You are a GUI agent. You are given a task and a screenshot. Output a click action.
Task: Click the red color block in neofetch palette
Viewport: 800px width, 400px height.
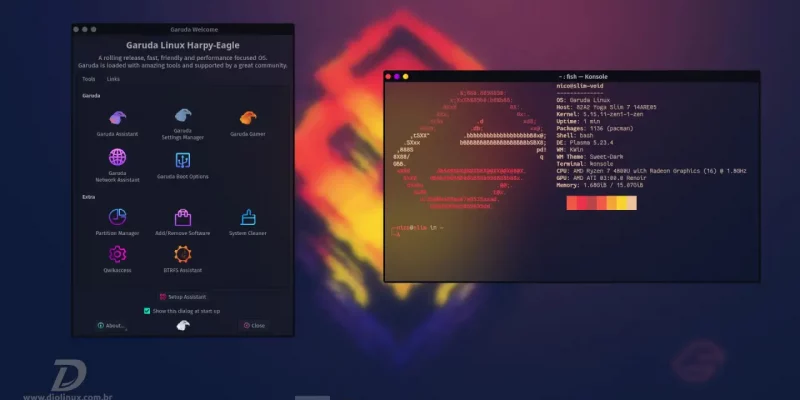(582, 203)
